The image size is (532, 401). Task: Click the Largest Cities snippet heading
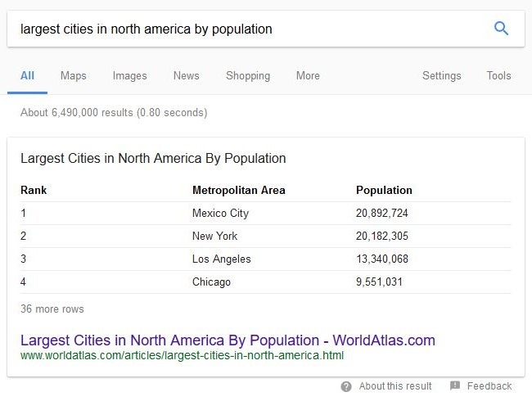click(153, 159)
